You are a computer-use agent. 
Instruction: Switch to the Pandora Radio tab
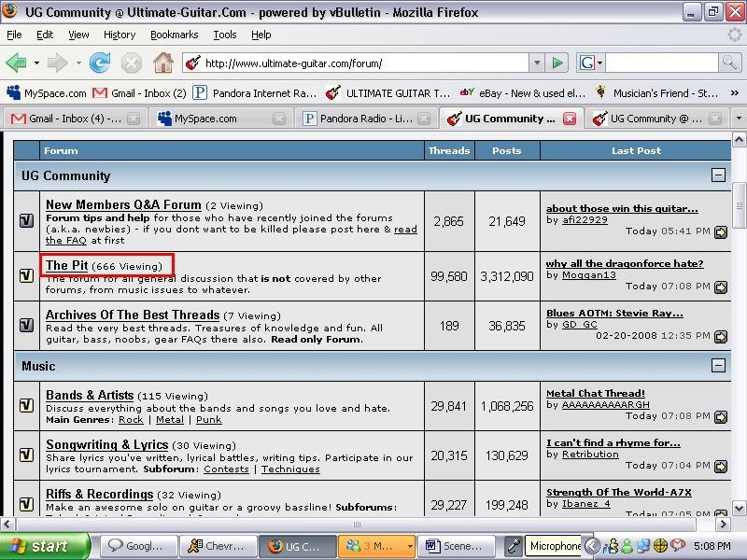point(366,119)
